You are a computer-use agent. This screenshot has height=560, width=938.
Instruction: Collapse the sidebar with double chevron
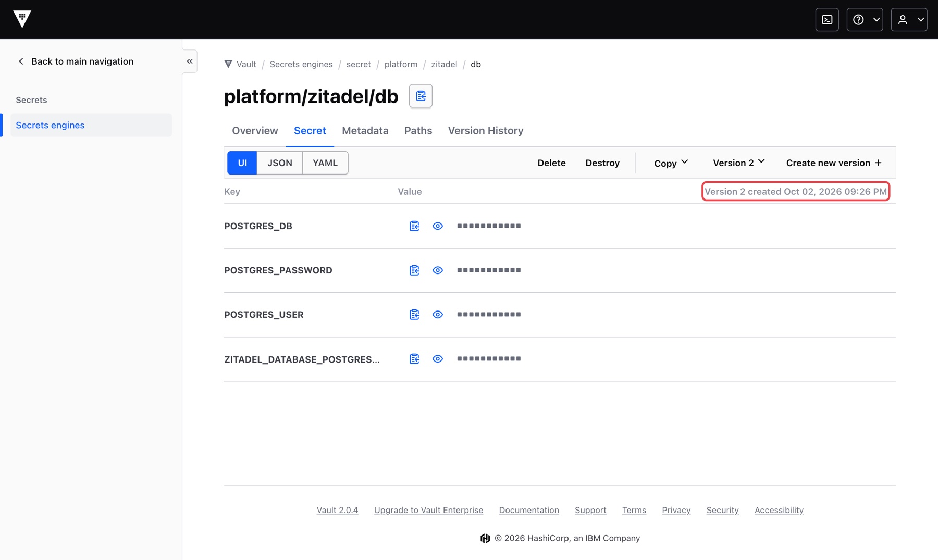190,61
